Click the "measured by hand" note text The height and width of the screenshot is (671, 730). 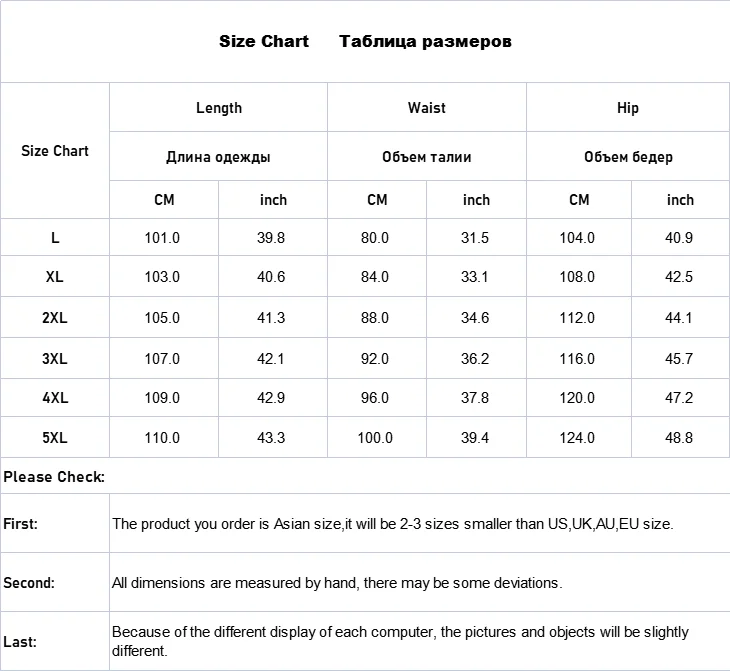(x=337, y=582)
